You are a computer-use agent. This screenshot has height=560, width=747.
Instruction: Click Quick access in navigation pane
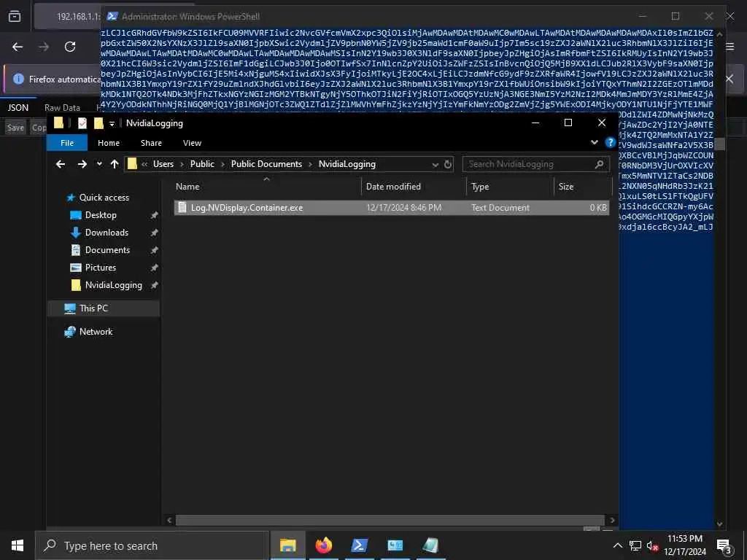[104, 198]
